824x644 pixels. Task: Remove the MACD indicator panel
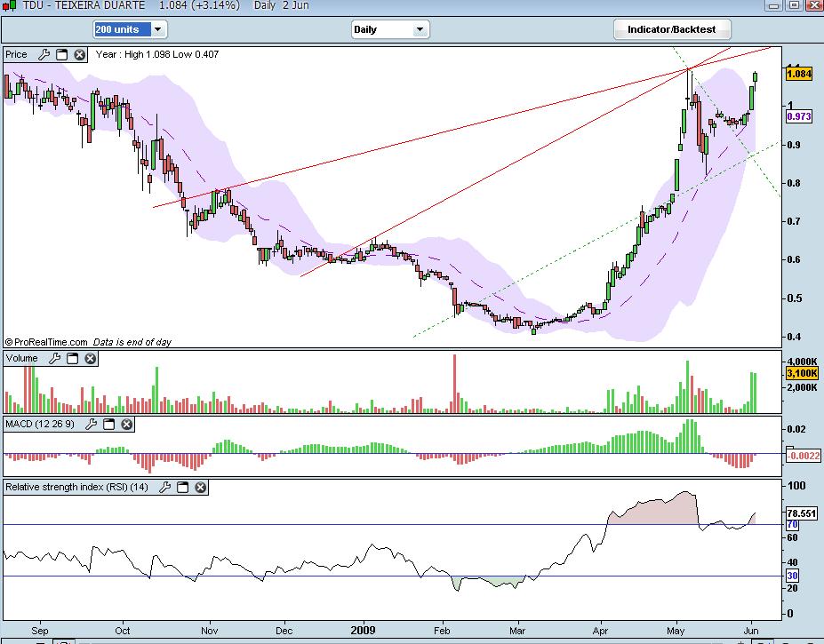tap(126, 425)
